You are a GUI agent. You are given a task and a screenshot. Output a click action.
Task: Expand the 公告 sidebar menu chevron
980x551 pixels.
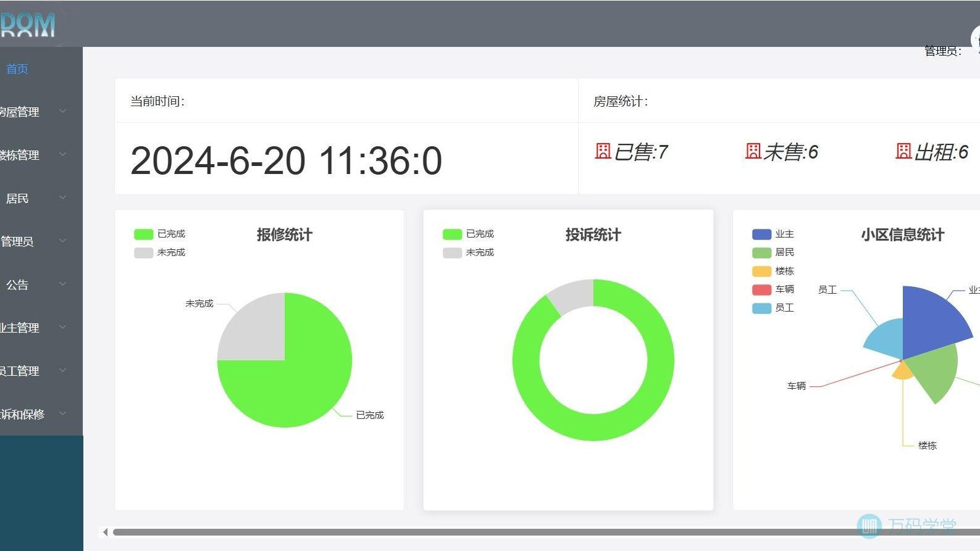62,284
